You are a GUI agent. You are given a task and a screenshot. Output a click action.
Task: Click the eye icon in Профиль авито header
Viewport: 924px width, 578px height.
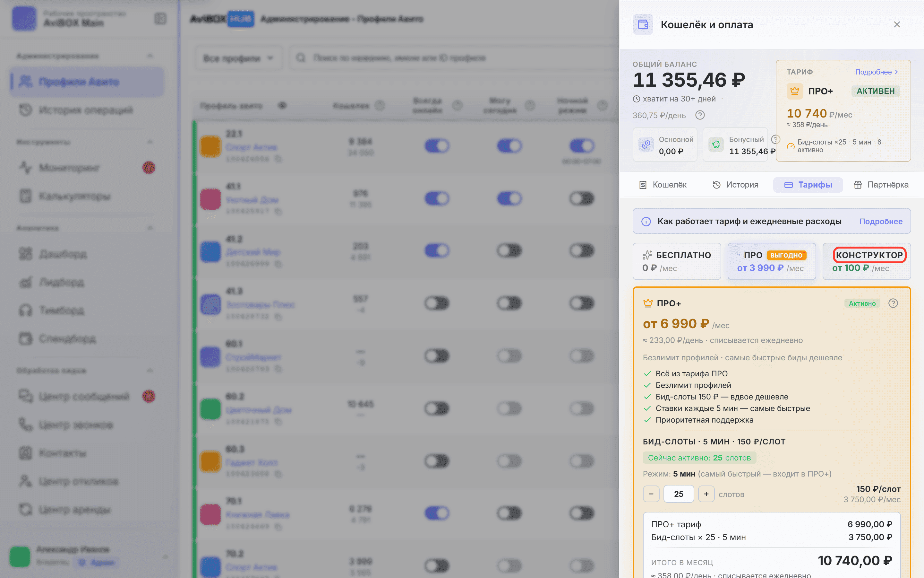(x=282, y=106)
